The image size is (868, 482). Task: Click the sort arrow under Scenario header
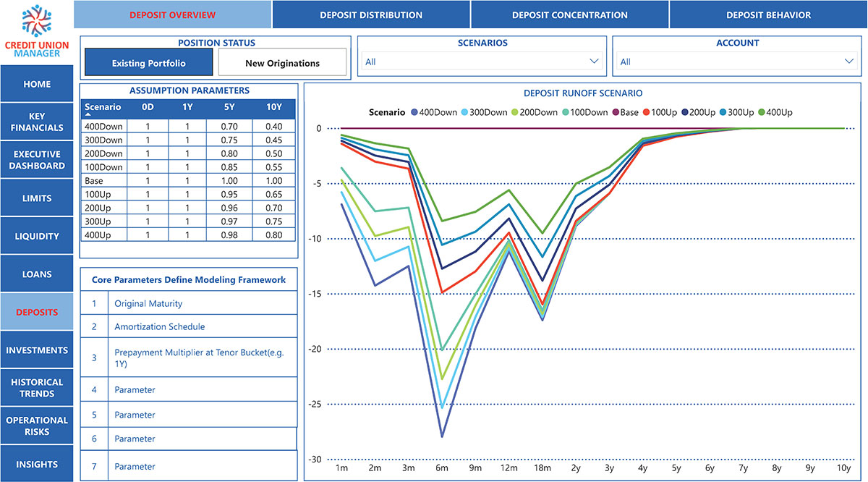tap(88, 114)
